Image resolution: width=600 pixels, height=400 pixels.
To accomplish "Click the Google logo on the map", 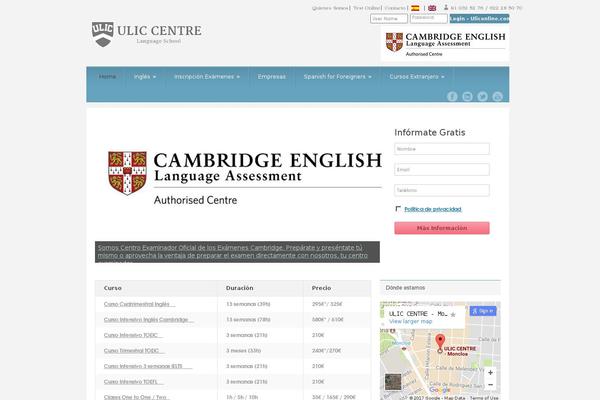I will click(x=439, y=390).
